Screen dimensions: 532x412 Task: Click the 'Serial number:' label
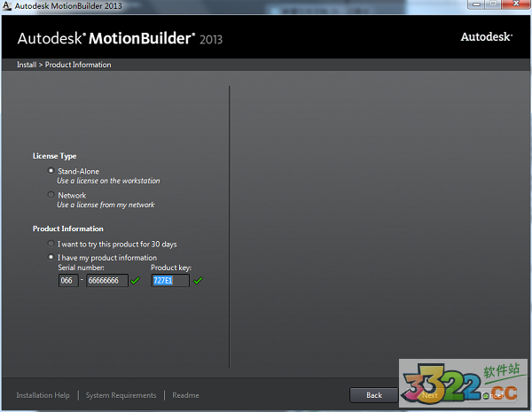pos(81,268)
